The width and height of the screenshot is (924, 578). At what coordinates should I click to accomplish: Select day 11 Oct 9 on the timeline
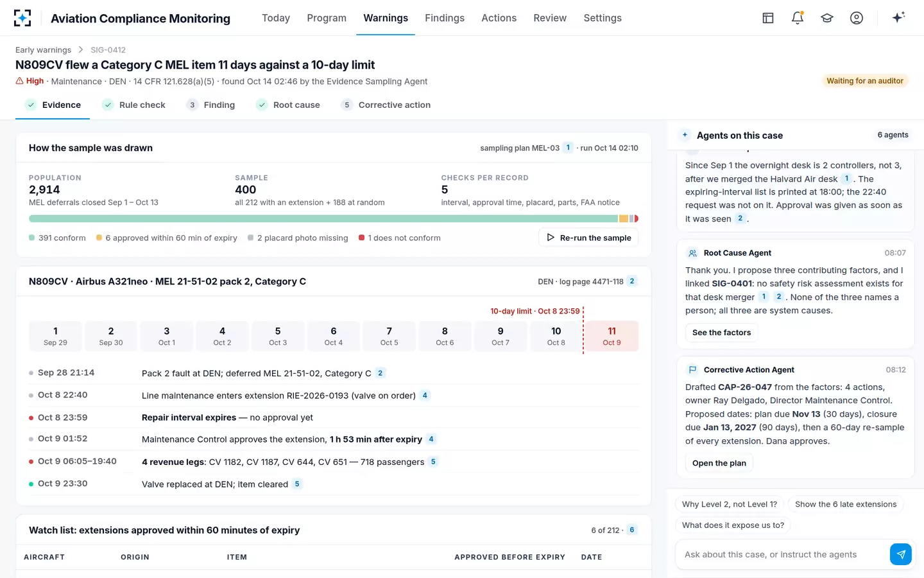(612, 336)
